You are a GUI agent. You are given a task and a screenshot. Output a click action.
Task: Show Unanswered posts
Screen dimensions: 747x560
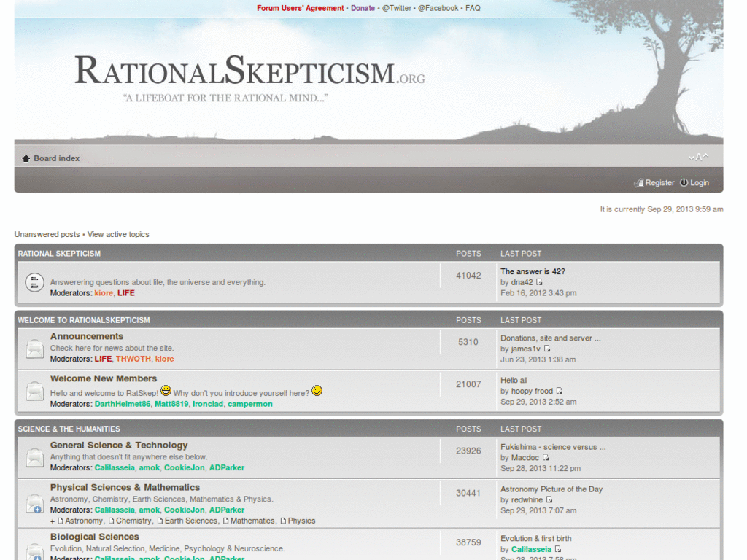(x=47, y=234)
